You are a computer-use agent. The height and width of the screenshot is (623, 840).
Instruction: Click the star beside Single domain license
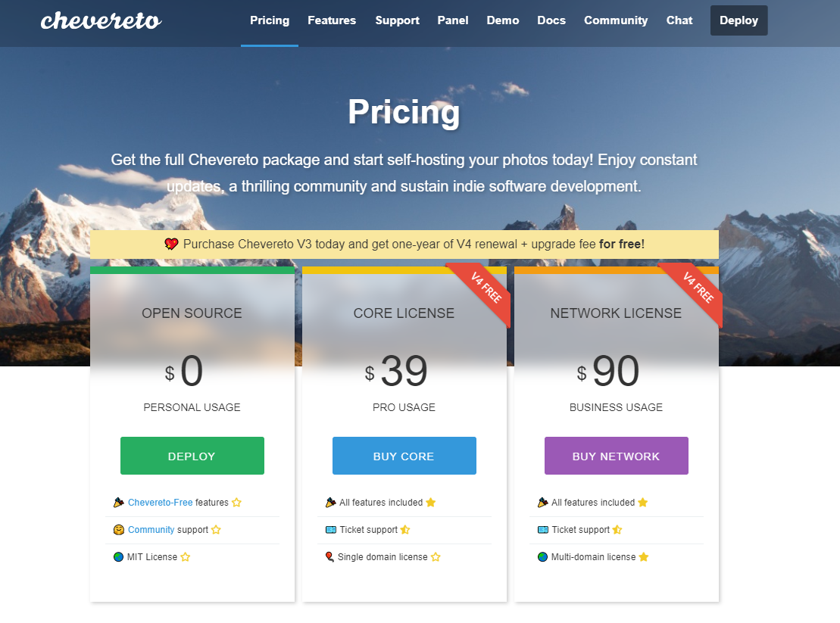tap(436, 556)
